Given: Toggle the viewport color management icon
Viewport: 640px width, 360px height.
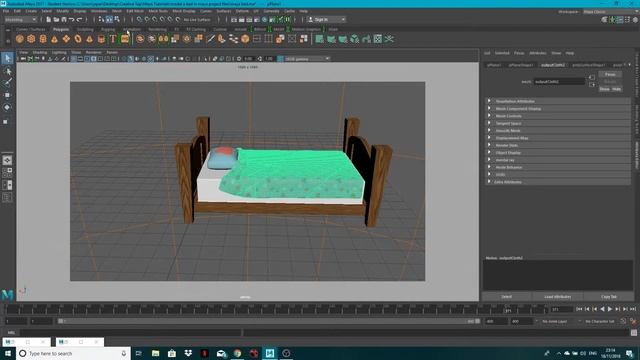Looking at the screenshot, I should click(280, 59).
